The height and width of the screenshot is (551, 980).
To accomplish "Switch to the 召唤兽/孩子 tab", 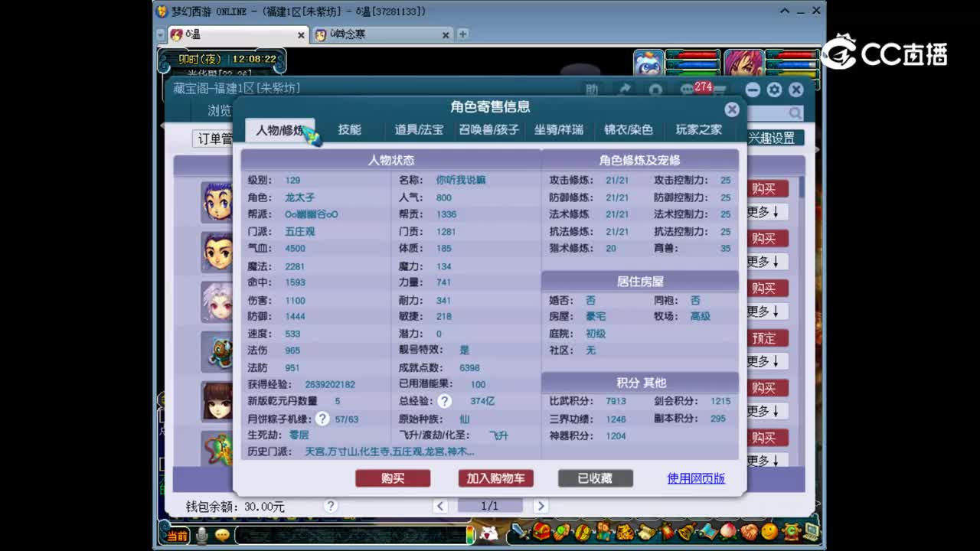I will 488,130.
